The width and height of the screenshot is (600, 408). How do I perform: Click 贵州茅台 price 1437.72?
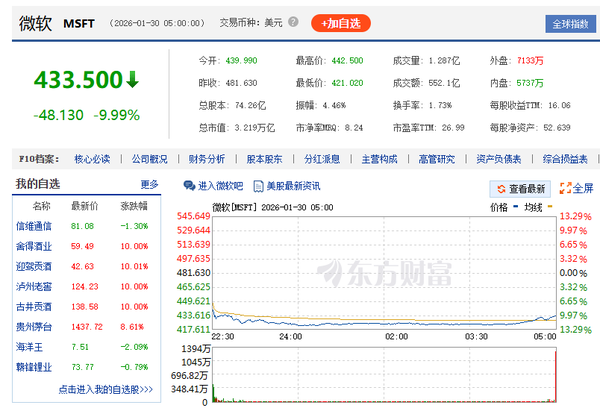87,327
